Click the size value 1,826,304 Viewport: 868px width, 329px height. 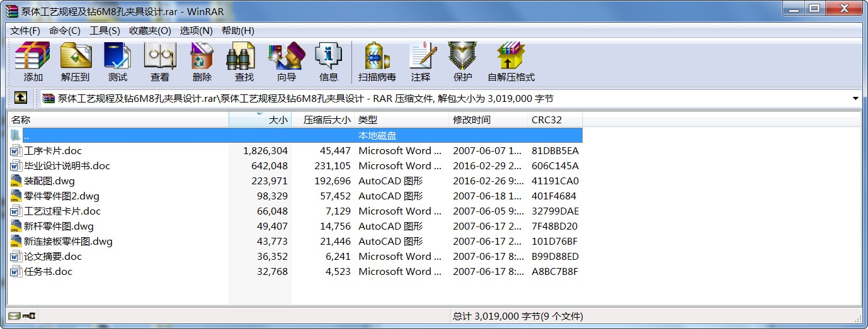(265, 151)
